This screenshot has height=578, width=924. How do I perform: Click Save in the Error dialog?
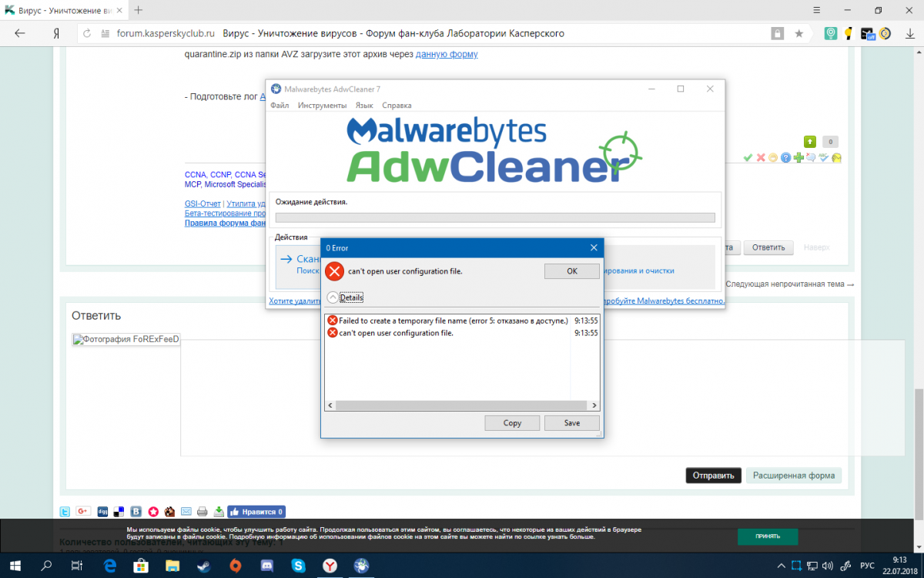571,423
